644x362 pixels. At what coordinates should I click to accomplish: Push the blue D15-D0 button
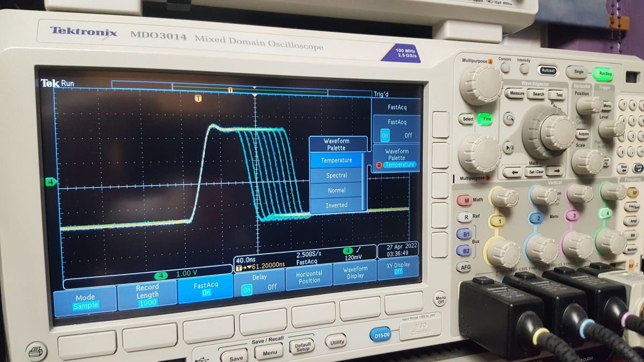[x=380, y=335]
